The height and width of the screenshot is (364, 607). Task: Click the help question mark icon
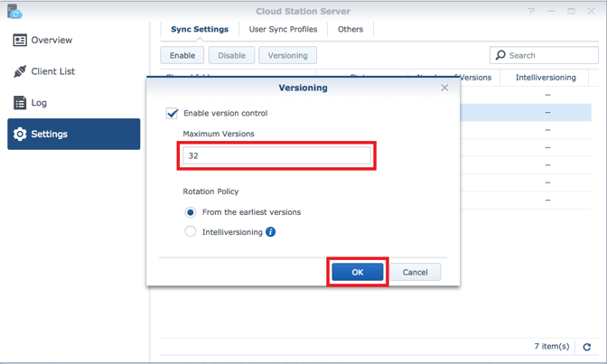pos(531,11)
